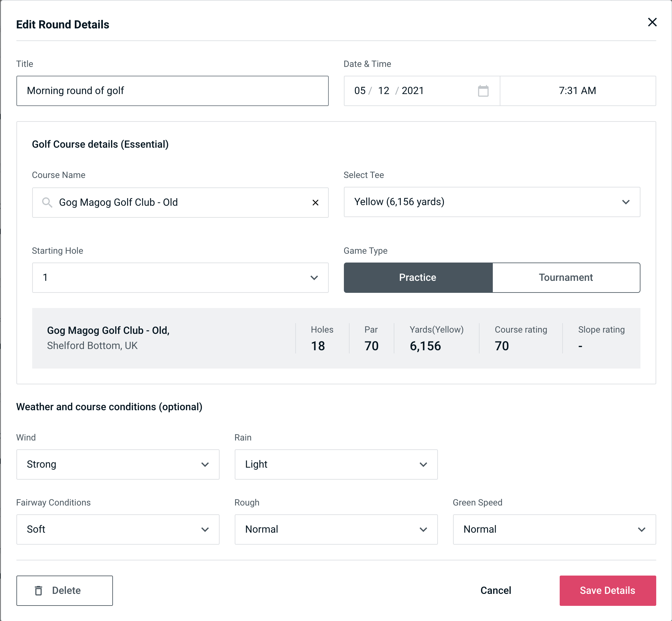Click Save Details button

coord(607,590)
